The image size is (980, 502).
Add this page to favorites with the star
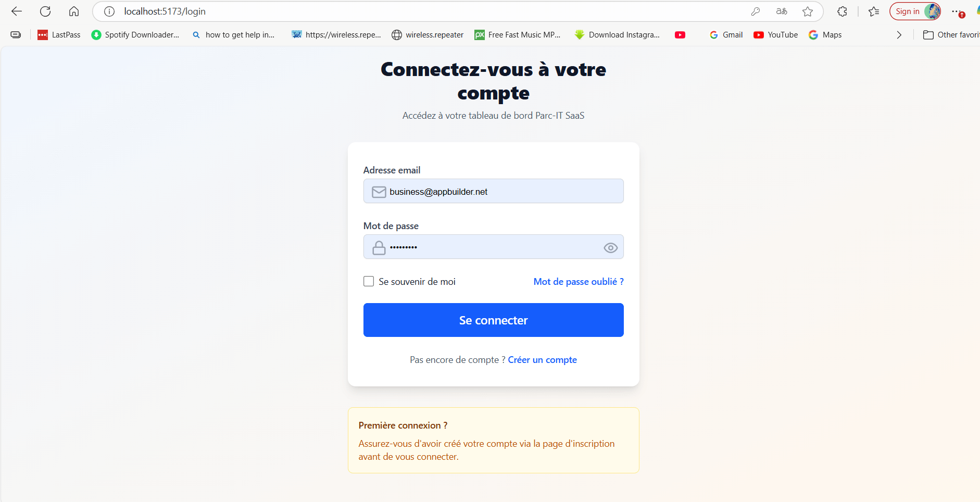pyautogui.click(x=808, y=11)
